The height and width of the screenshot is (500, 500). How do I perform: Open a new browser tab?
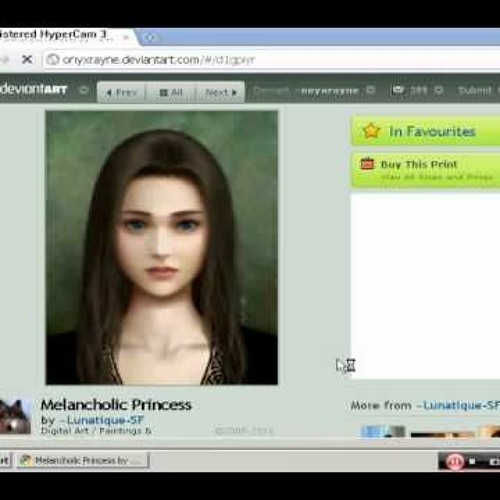(150, 38)
